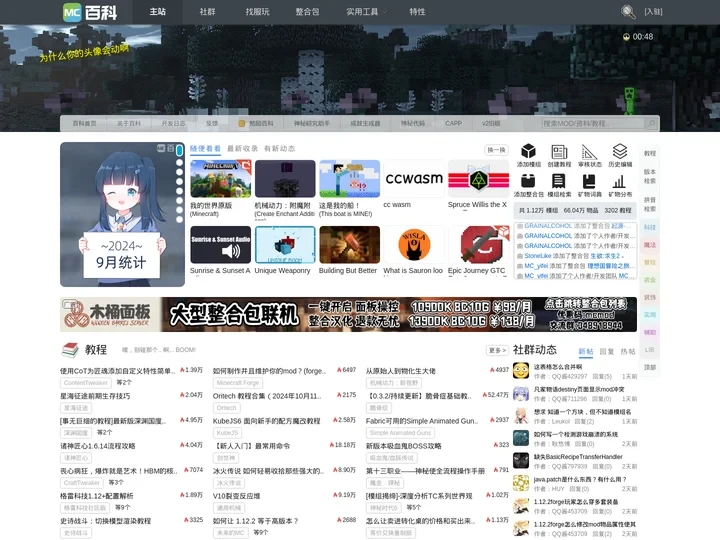Click the avatar beside java.patch是什么东西 post
The image size is (720, 540).
pyautogui.click(x=521, y=484)
